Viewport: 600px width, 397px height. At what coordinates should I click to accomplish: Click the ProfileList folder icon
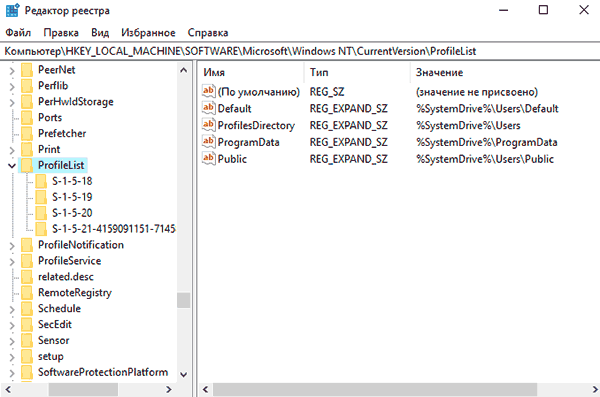27,165
